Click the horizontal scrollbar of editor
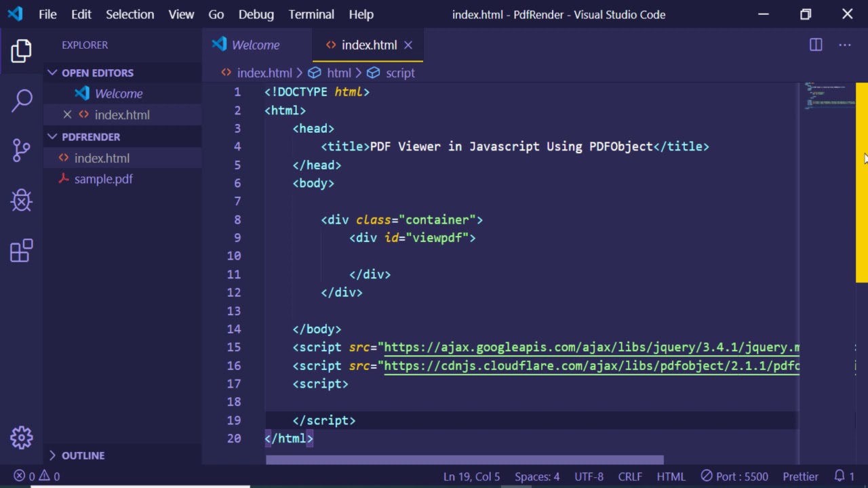This screenshot has height=488, width=868. coord(465,460)
